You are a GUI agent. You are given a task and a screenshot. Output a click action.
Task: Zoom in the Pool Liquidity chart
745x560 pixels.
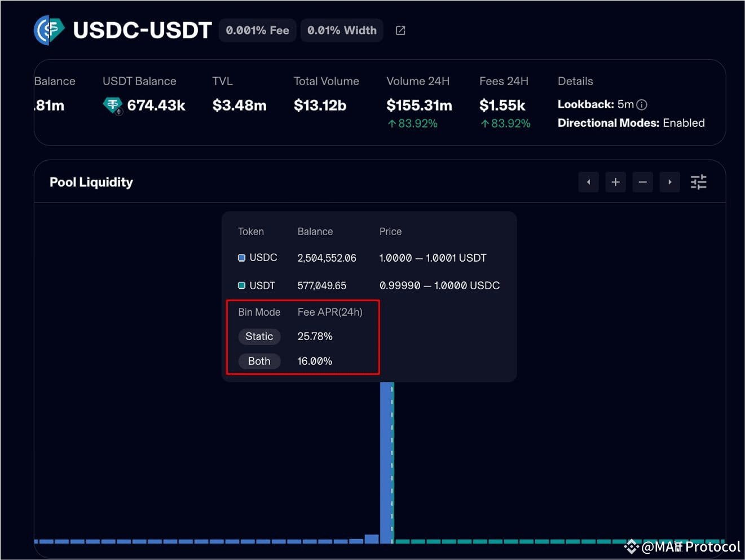coord(615,182)
